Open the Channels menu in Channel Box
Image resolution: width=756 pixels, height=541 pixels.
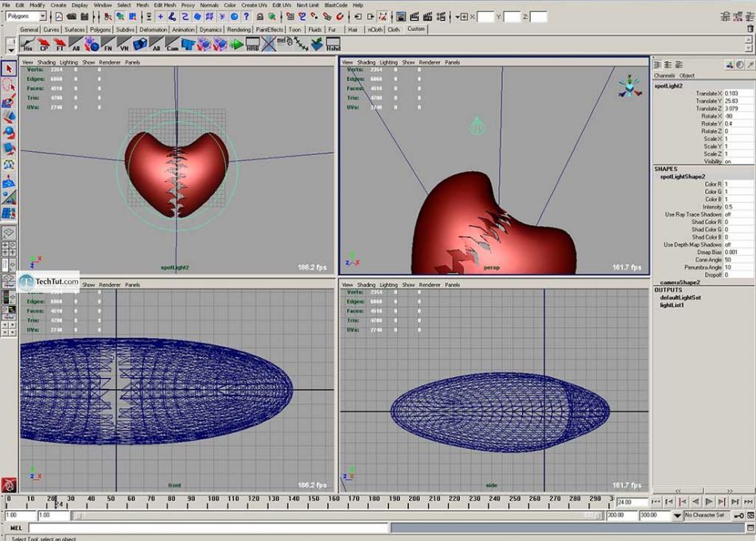[664, 76]
